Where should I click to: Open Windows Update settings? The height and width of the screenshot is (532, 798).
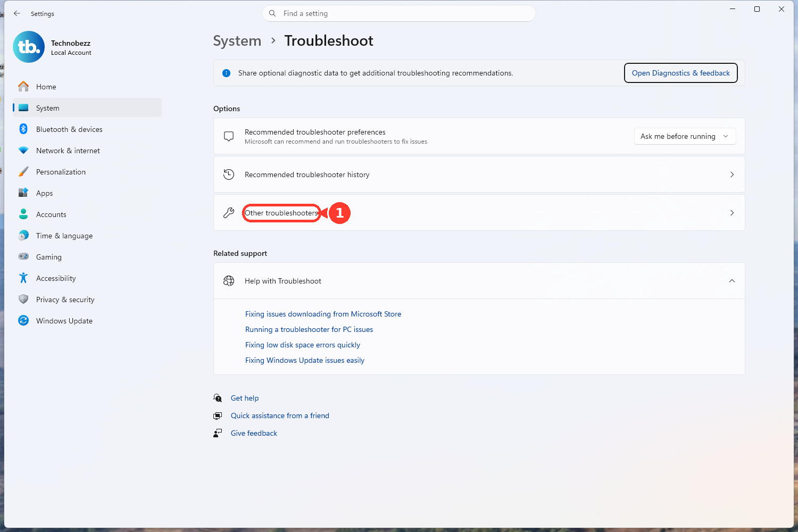click(87, 320)
